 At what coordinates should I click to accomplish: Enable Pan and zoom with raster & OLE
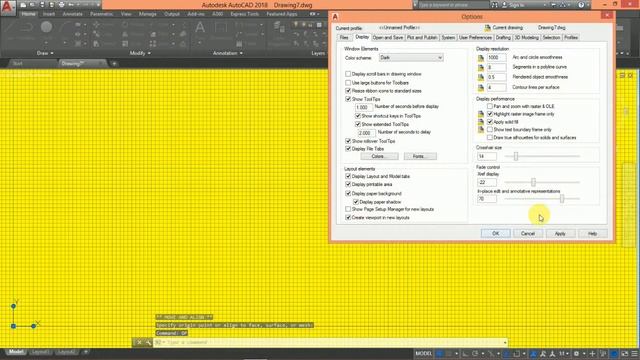coord(489,106)
